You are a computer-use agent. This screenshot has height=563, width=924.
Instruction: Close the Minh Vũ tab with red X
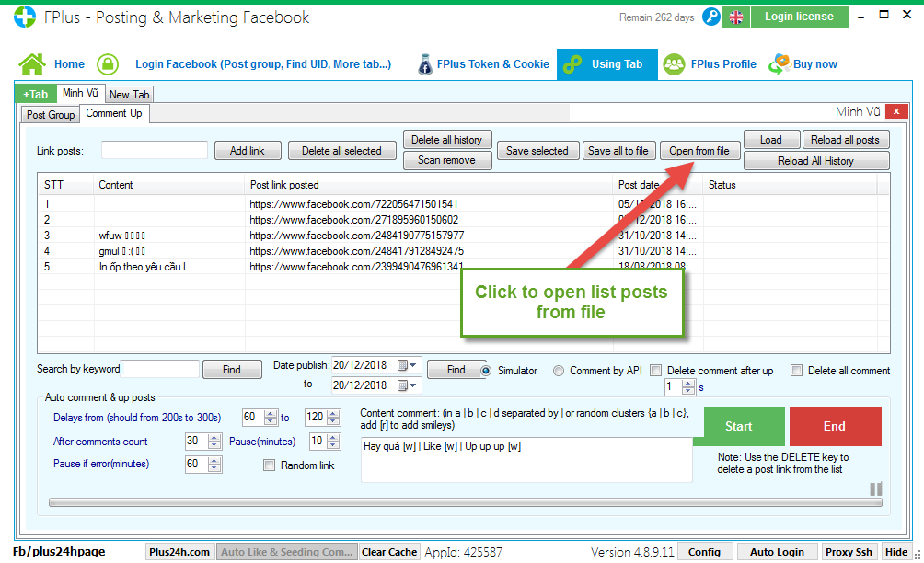896,111
